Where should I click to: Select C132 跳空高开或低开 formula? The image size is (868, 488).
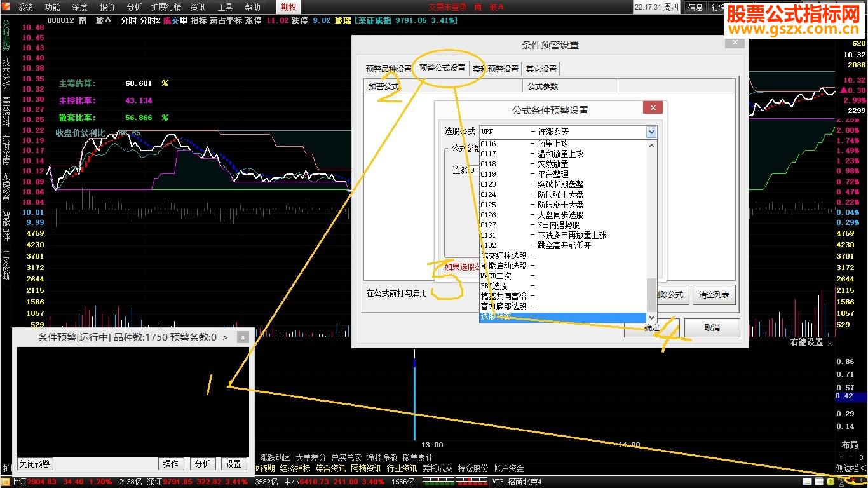click(562, 245)
